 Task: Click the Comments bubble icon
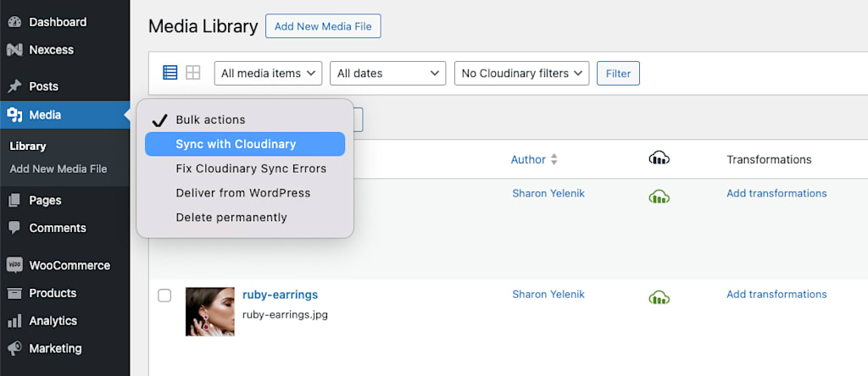(14, 228)
